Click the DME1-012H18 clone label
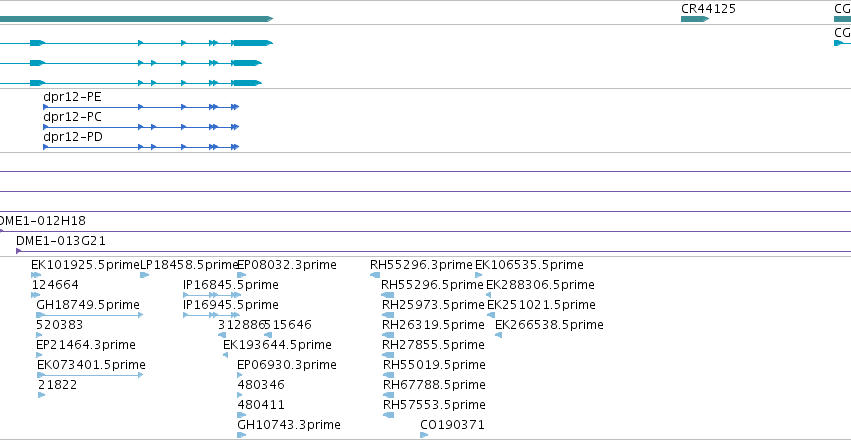Image resolution: width=851 pixels, height=440 pixels. click(x=42, y=221)
